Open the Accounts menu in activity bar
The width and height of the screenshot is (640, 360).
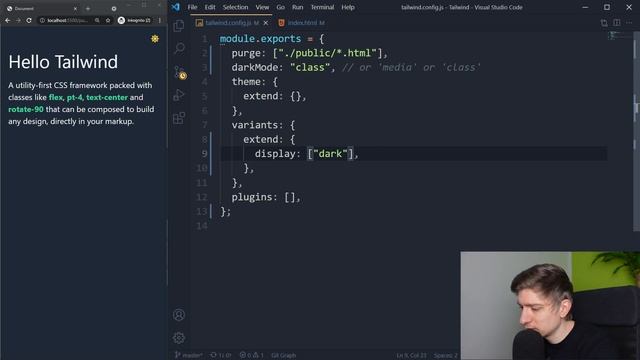(179, 315)
